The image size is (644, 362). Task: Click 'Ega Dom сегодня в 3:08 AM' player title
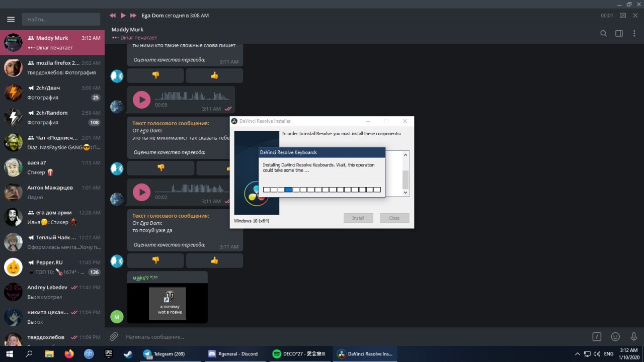(x=175, y=16)
